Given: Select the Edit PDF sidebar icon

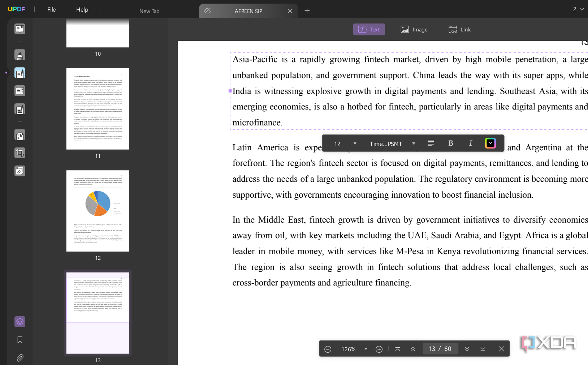Looking at the screenshot, I should 20,73.
